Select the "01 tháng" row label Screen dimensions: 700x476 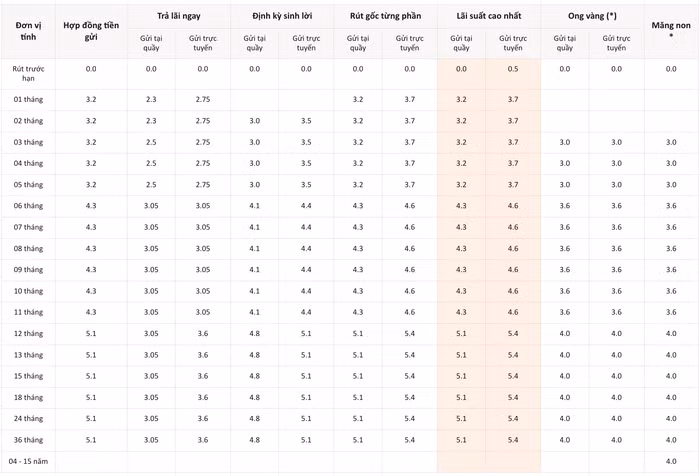[27, 100]
